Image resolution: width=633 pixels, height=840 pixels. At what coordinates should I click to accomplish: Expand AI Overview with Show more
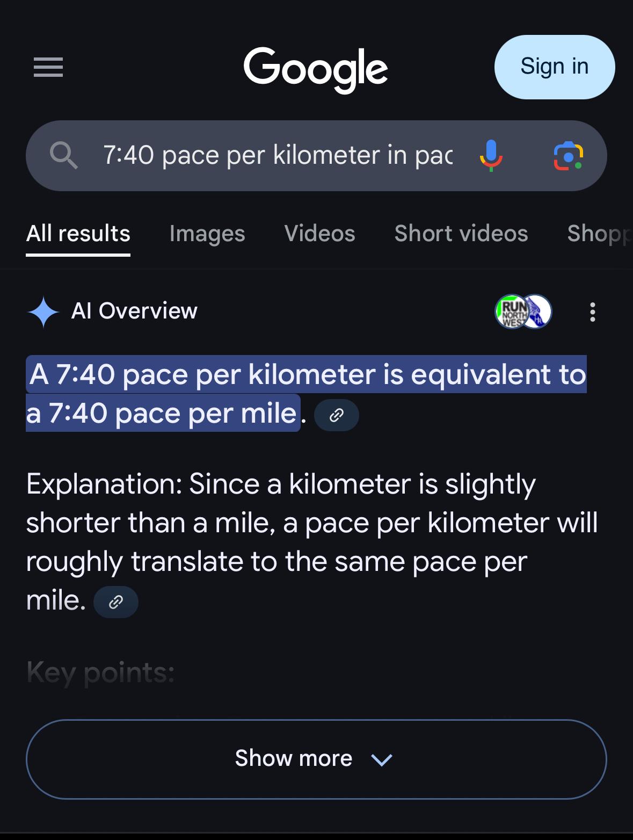tap(316, 758)
